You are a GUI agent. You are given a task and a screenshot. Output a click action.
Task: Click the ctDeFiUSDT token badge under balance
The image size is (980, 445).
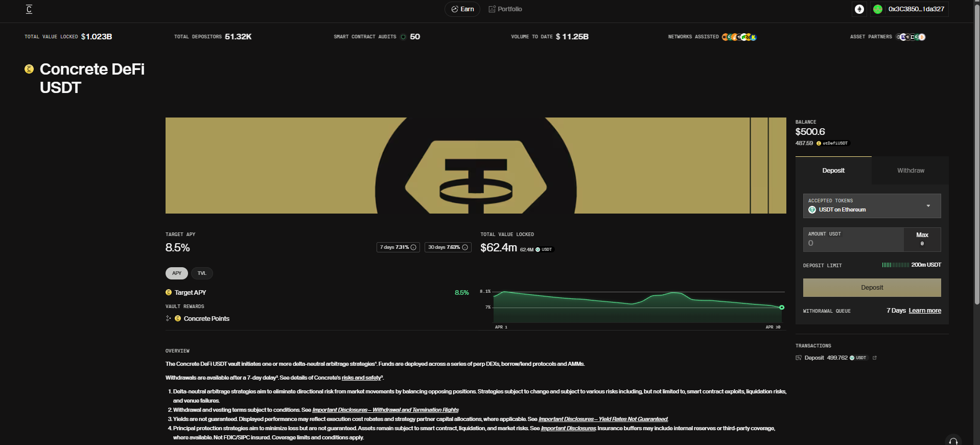click(832, 143)
